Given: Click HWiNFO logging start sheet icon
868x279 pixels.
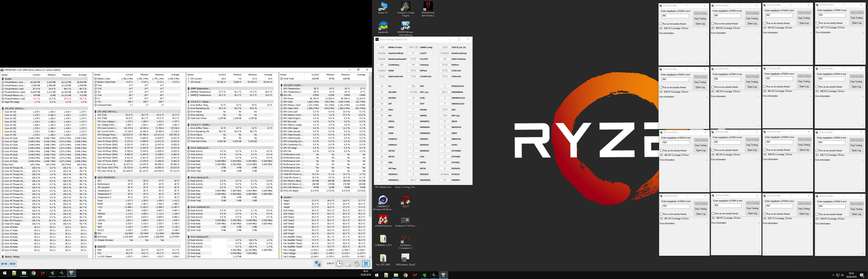Looking at the screenshot, I should tap(348, 264).
